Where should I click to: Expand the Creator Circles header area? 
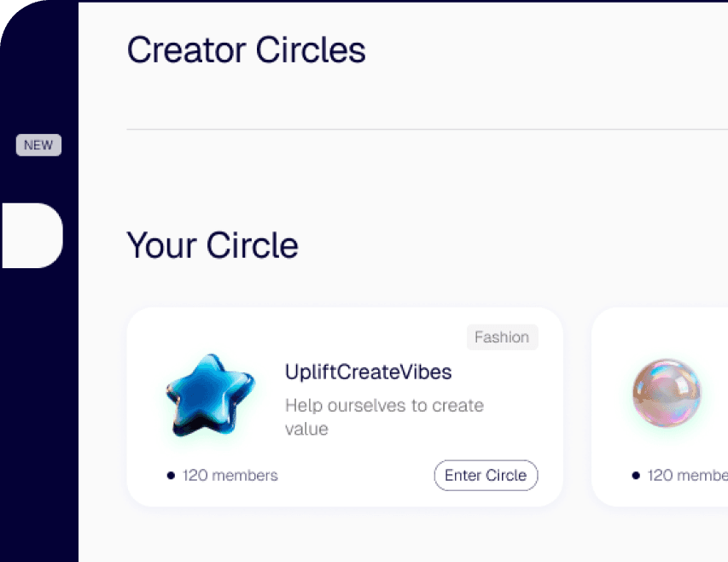pos(246,50)
